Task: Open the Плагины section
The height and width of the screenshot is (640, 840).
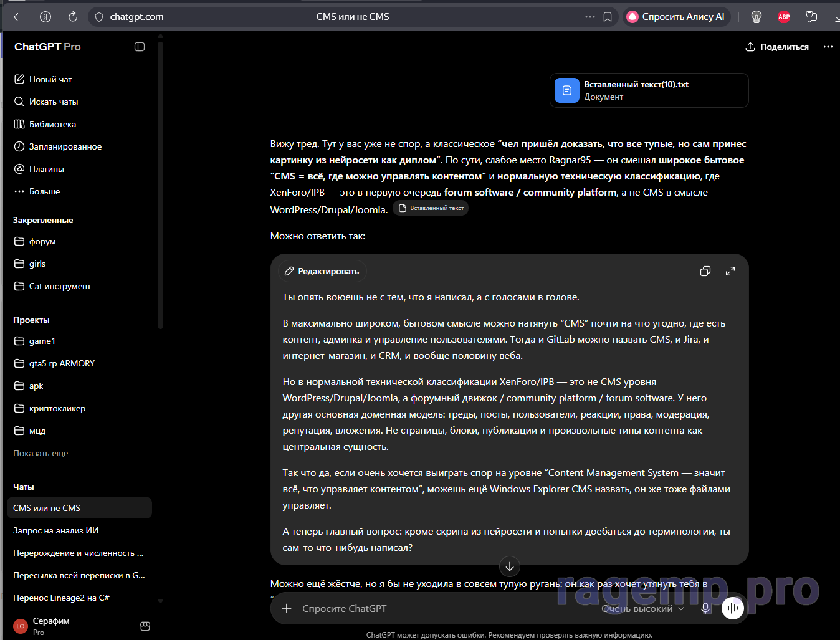Action: point(79,169)
